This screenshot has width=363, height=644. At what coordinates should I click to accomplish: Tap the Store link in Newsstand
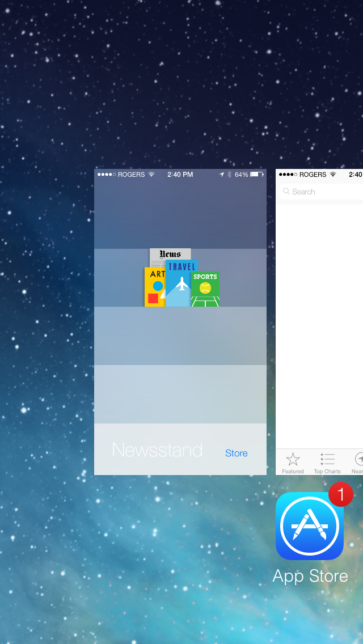237,453
